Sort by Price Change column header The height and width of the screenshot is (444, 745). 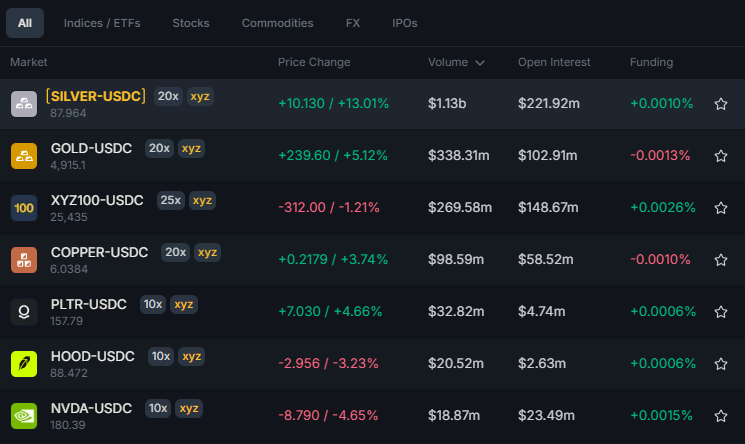(x=314, y=62)
